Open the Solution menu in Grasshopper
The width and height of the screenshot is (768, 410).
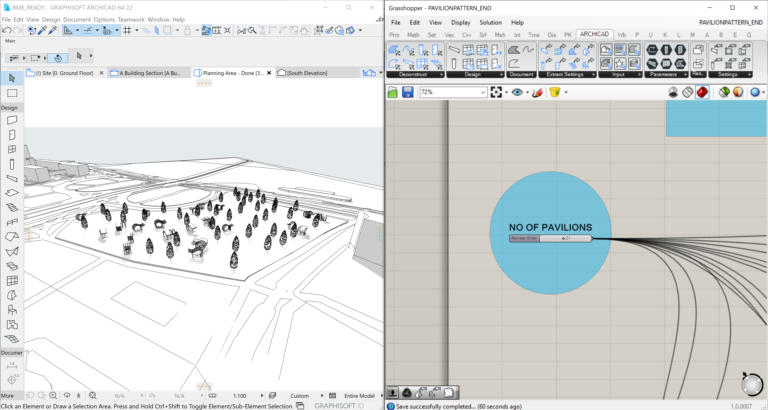click(x=490, y=22)
